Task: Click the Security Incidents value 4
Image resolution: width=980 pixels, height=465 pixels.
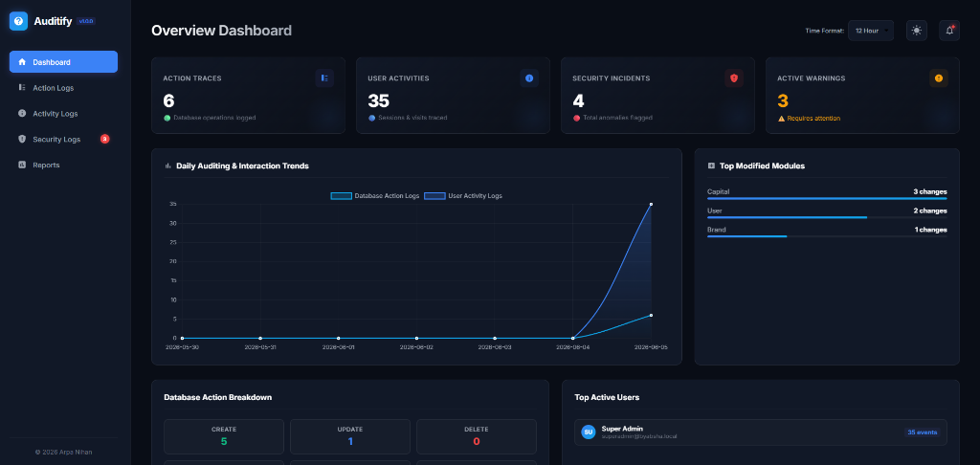Action: point(578,100)
